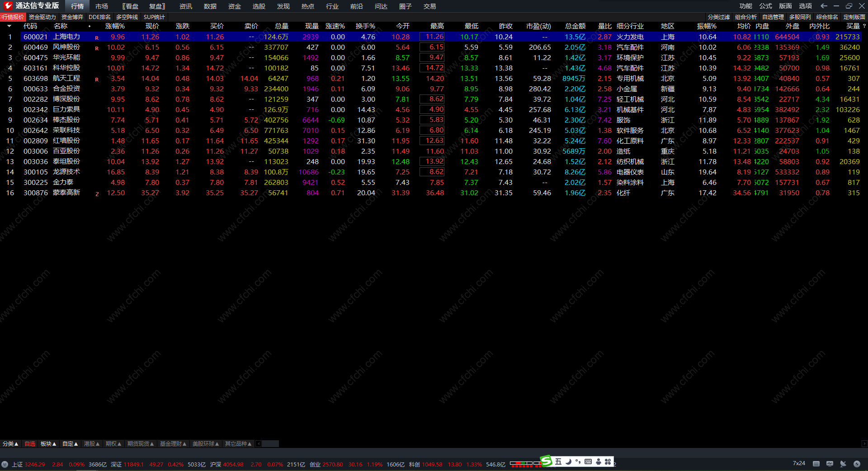Toggle the IME punctuation mode icon
This screenshot has width=868, height=471.
click(578, 462)
